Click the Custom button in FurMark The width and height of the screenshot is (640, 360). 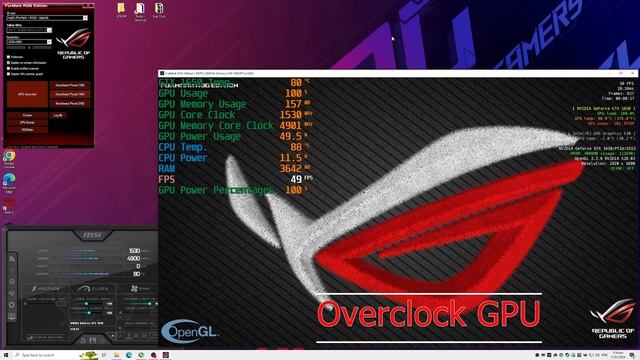click(27, 115)
